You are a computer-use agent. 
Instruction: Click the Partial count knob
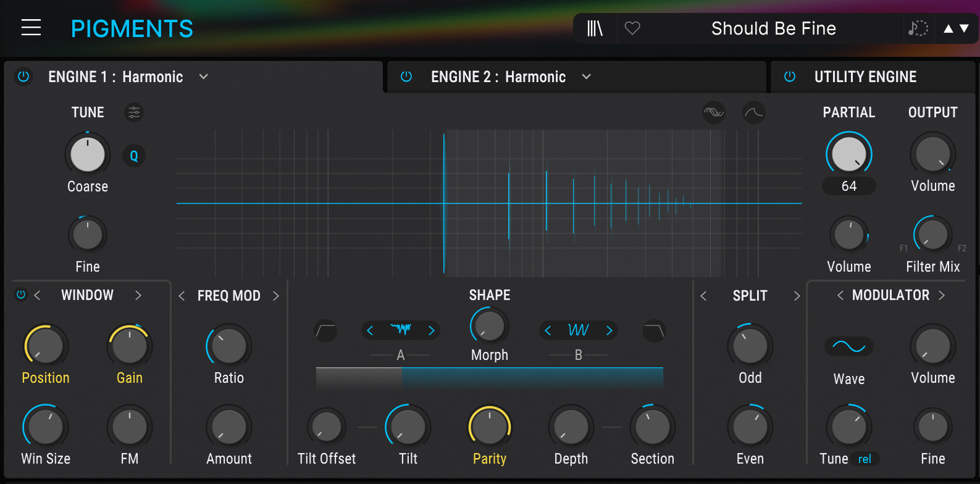coord(849,154)
